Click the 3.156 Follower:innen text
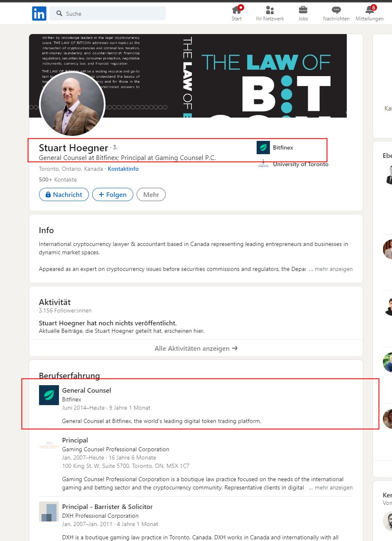Screen dimensions: 392x541 (65, 310)
